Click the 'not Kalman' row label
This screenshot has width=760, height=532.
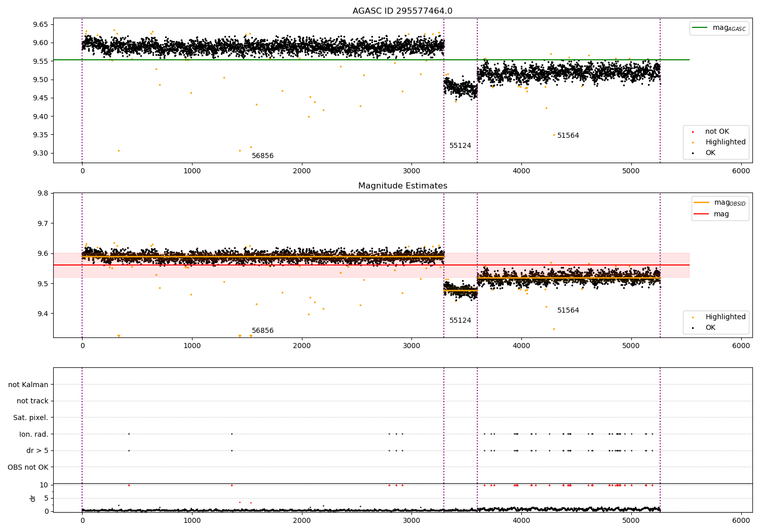[28, 385]
